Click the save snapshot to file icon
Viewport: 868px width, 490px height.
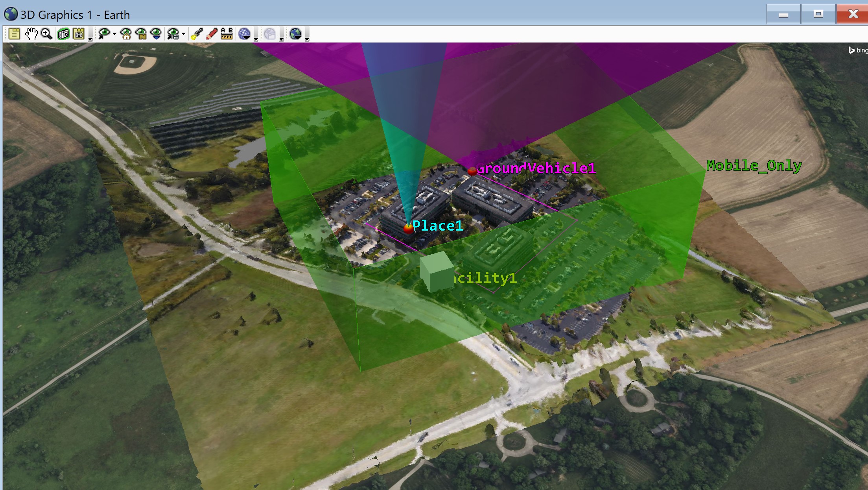point(79,34)
